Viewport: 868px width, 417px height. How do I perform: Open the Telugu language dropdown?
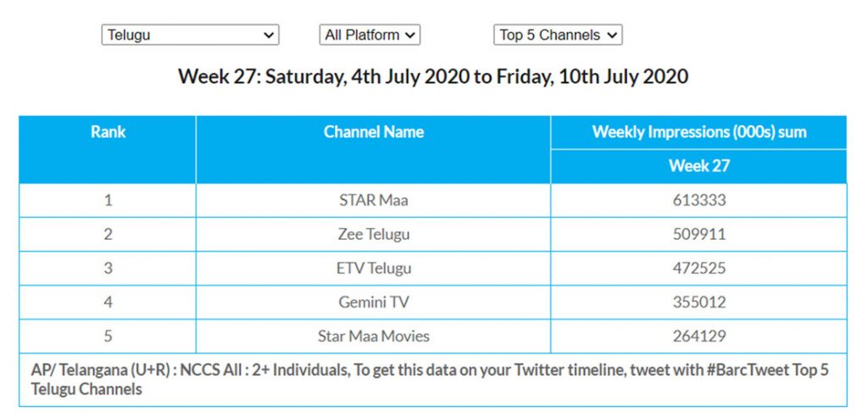[189, 35]
